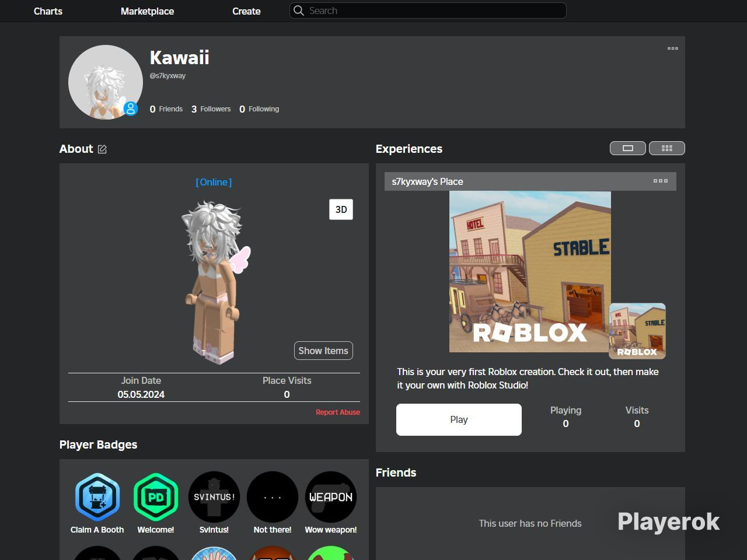Click the experience Visits label

click(x=637, y=410)
